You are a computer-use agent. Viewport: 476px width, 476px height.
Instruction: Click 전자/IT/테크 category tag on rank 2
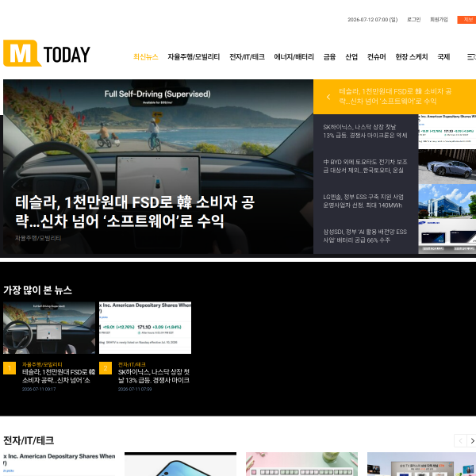tap(132, 364)
